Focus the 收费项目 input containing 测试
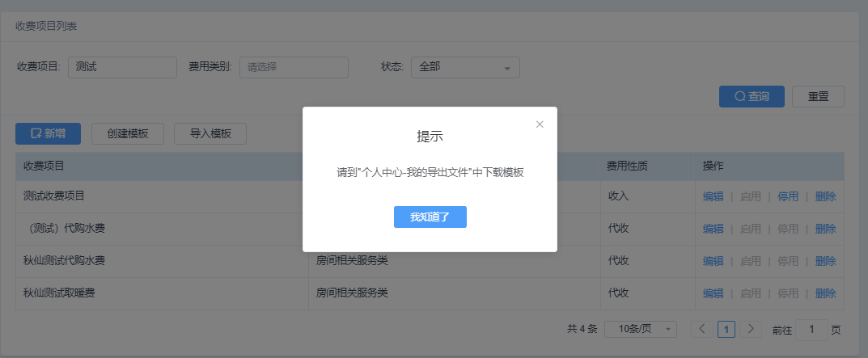The height and width of the screenshot is (358, 868). click(x=122, y=67)
